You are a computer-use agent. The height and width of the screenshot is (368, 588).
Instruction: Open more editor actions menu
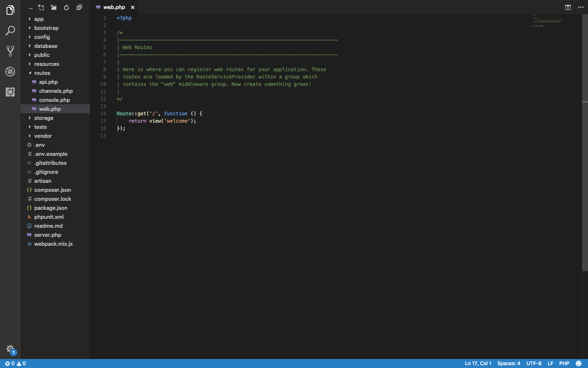coord(581,7)
